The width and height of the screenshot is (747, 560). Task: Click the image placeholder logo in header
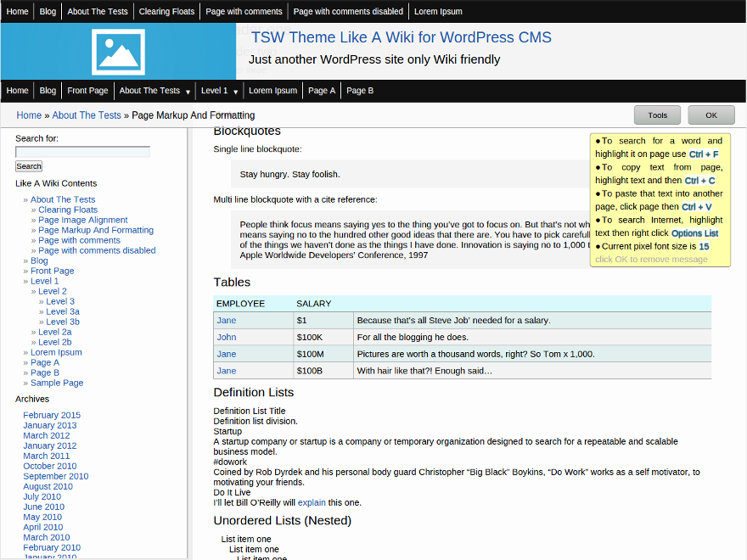click(118, 52)
